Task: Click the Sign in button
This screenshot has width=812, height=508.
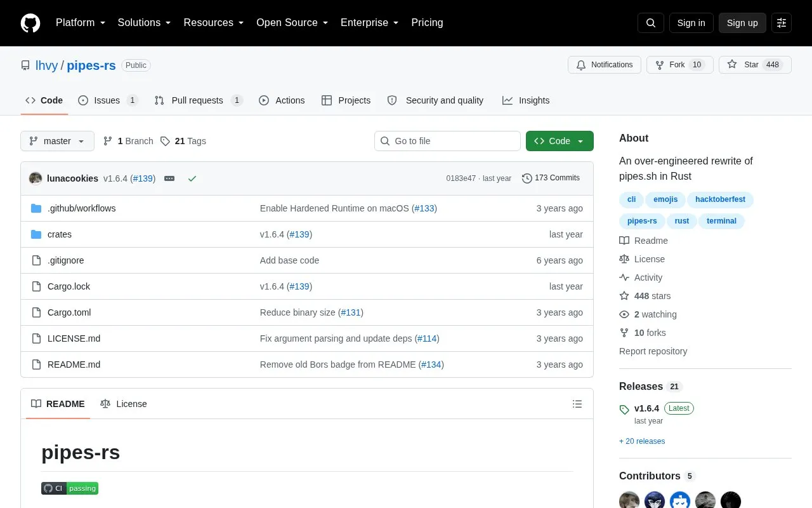Action: (691, 23)
